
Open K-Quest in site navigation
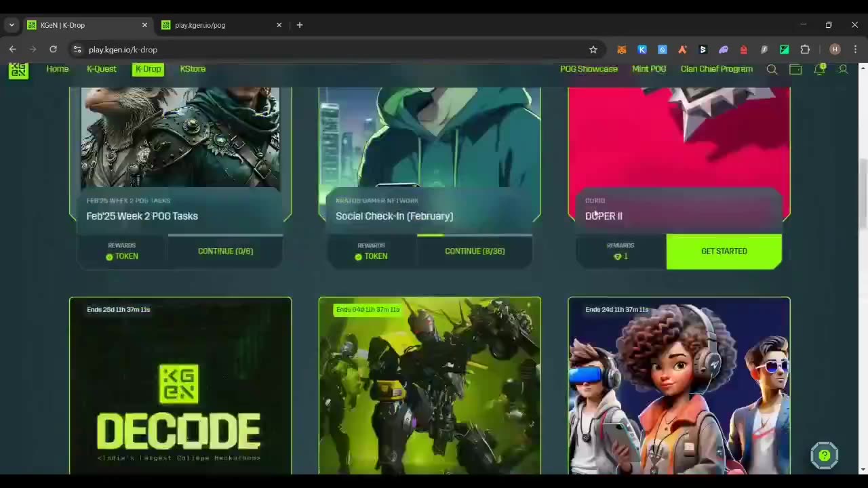tap(102, 69)
